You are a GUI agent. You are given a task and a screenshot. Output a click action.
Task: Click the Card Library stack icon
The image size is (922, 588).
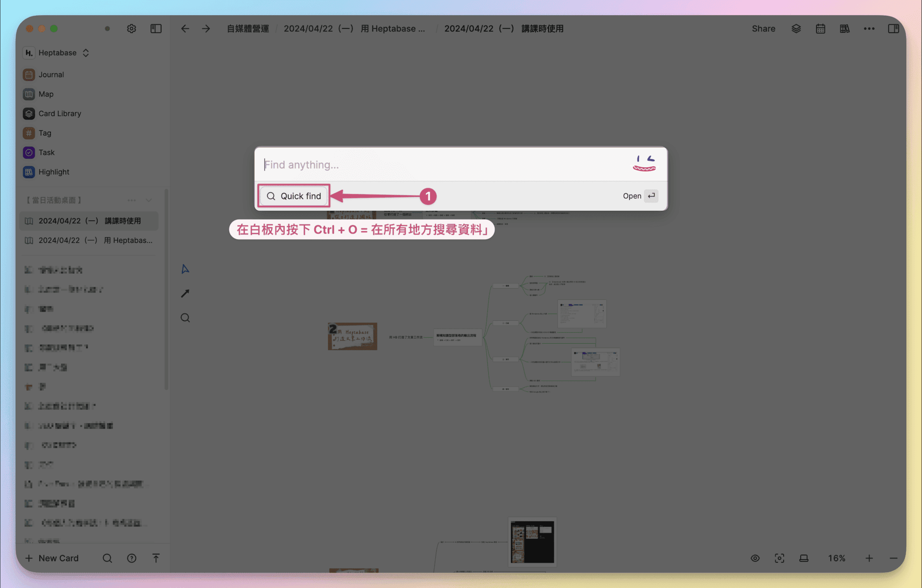click(29, 113)
